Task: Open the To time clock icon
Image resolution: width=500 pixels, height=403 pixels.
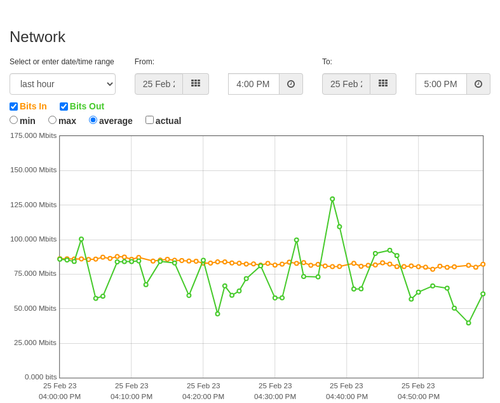Action: click(x=478, y=84)
